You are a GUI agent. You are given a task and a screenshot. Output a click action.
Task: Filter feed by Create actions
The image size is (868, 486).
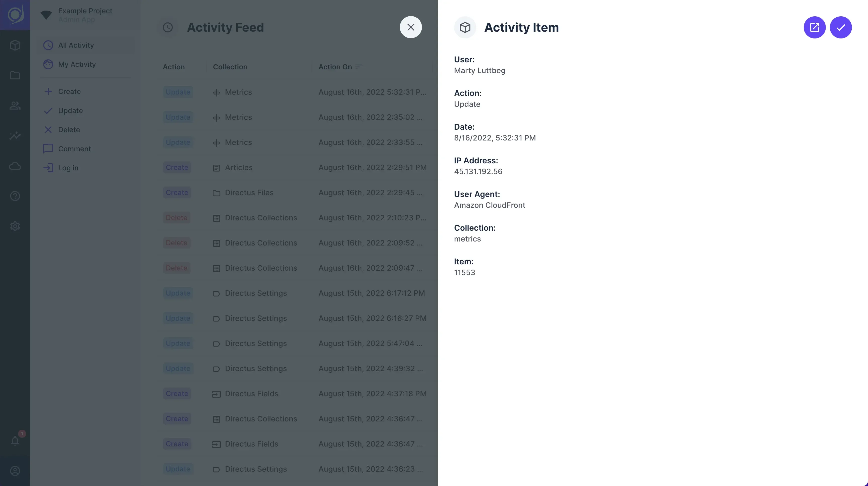click(x=69, y=91)
